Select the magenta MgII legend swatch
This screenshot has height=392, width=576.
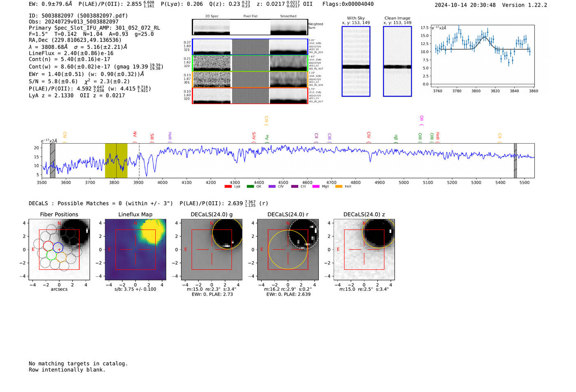316,187
